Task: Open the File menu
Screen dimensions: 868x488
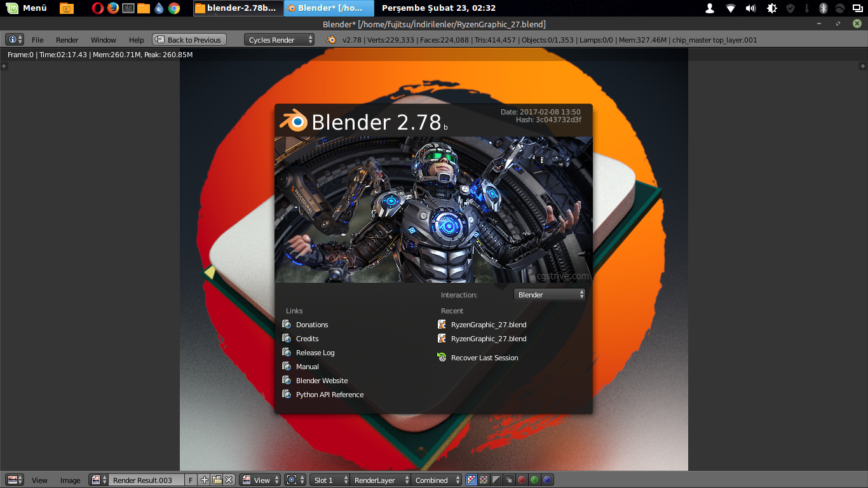Action: [x=37, y=39]
